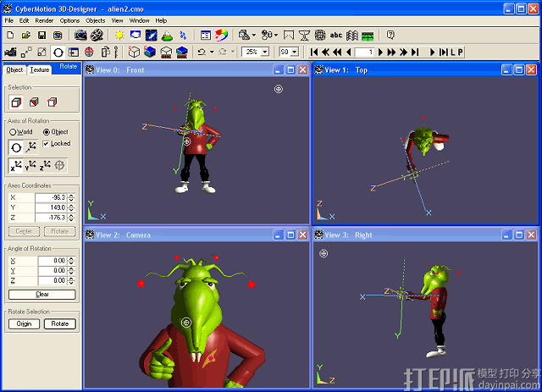The height and width of the screenshot is (392, 542).
Task: Select the mountain landscape icon
Action: click(167, 36)
